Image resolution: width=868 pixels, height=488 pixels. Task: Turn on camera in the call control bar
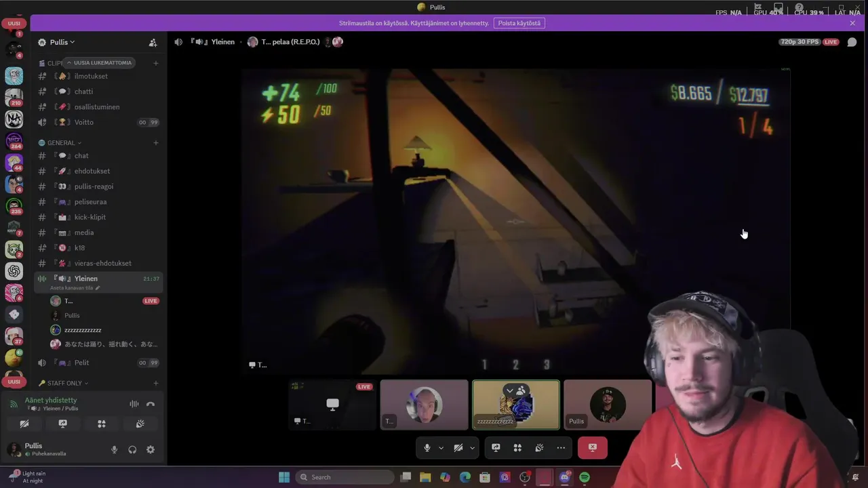pos(458,448)
